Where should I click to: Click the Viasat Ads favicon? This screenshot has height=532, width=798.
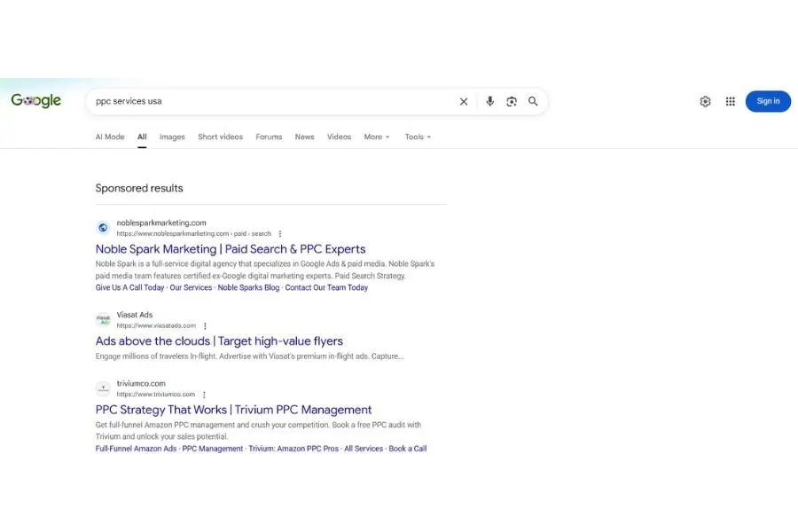[x=103, y=320]
